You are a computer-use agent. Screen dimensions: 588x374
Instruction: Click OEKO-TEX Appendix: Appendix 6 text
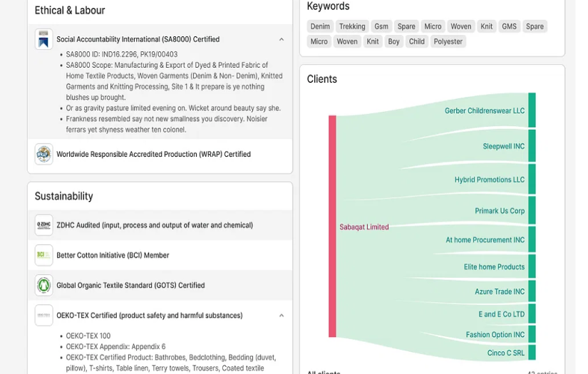pyautogui.click(x=115, y=347)
